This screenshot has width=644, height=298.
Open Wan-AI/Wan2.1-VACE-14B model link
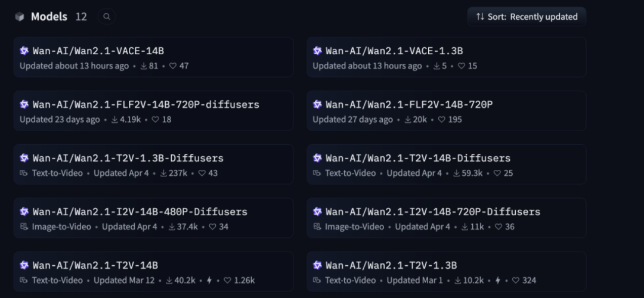click(x=98, y=51)
